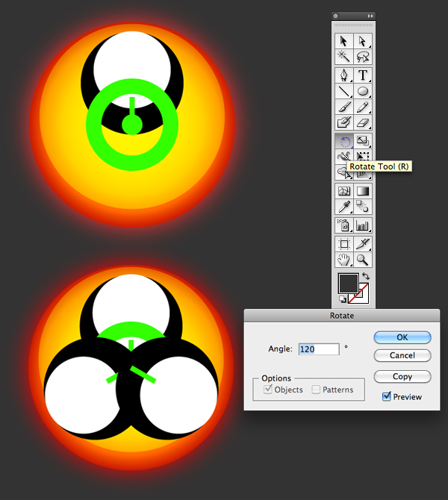The image size is (448, 500).
Task: Choose the Eyedropper tool
Action: 344,207
